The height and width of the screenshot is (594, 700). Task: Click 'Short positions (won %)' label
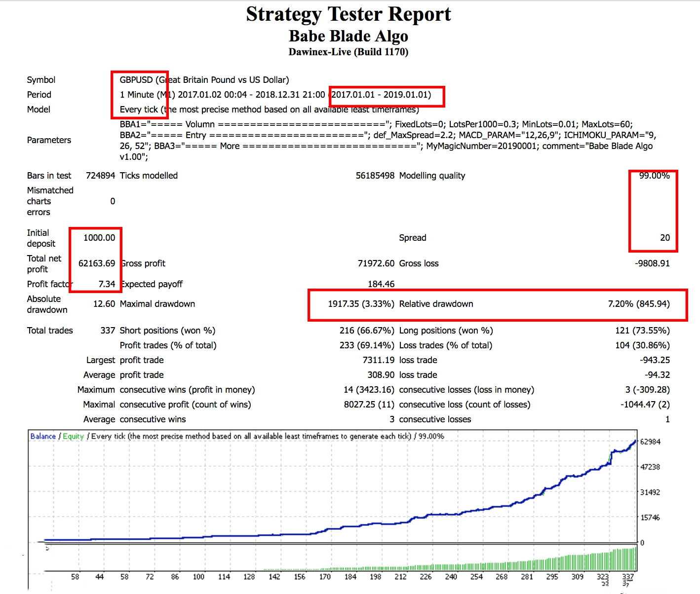[167, 331]
